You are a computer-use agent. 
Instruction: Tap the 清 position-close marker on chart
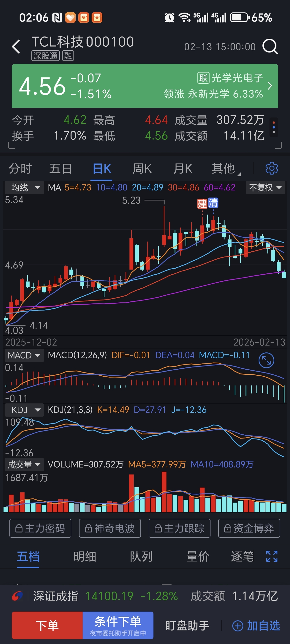213,203
